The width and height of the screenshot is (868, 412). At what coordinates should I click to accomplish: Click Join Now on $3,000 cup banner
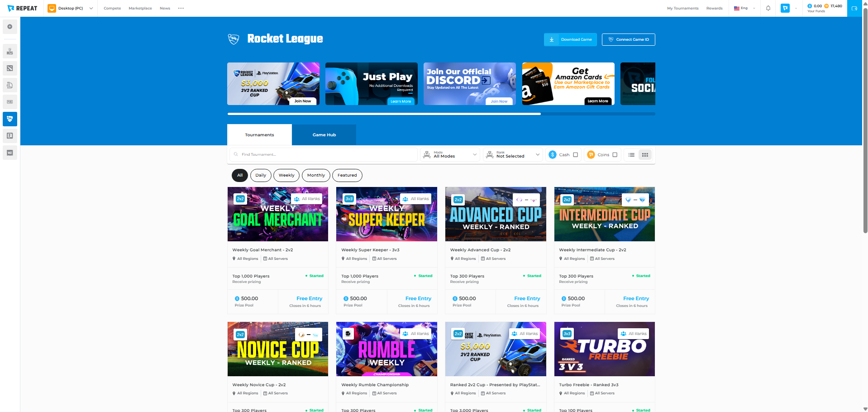pyautogui.click(x=303, y=101)
